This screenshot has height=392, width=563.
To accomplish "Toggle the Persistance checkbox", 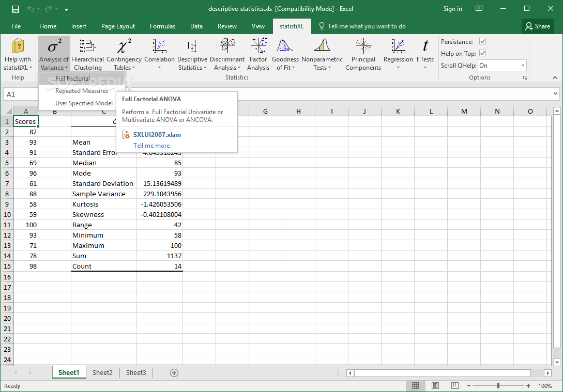I will point(482,42).
